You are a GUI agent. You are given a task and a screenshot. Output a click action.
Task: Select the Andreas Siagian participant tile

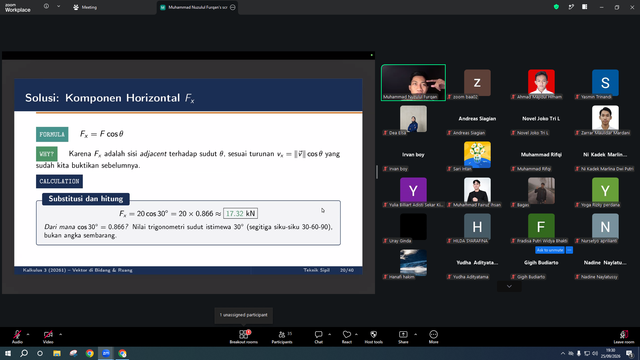tap(477, 119)
